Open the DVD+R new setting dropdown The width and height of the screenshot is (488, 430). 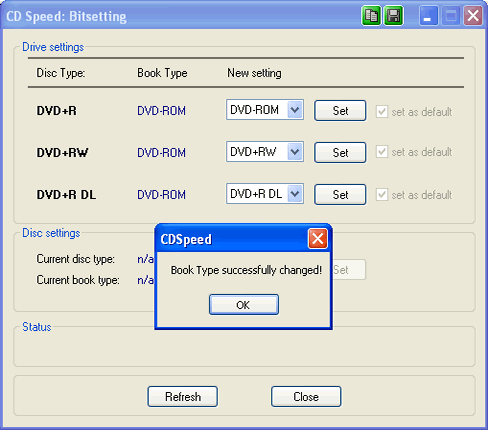point(295,110)
